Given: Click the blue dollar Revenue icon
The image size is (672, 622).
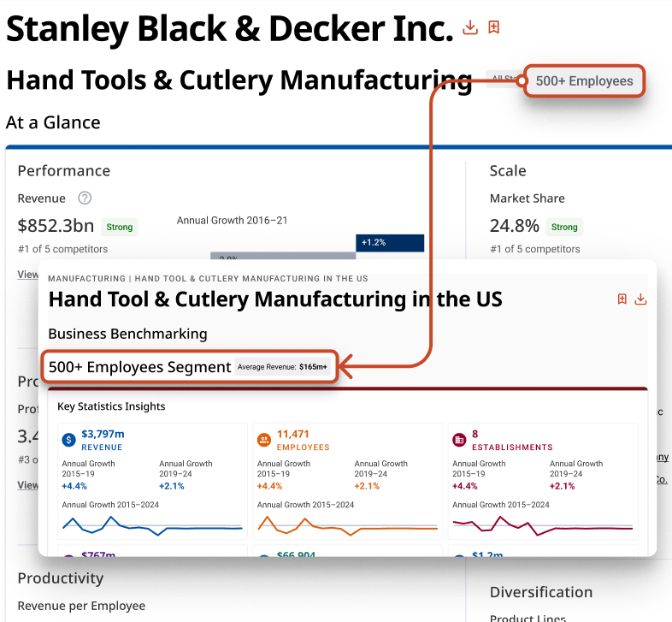Looking at the screenshot, I should pyautogui.click(x=69, y=440).
